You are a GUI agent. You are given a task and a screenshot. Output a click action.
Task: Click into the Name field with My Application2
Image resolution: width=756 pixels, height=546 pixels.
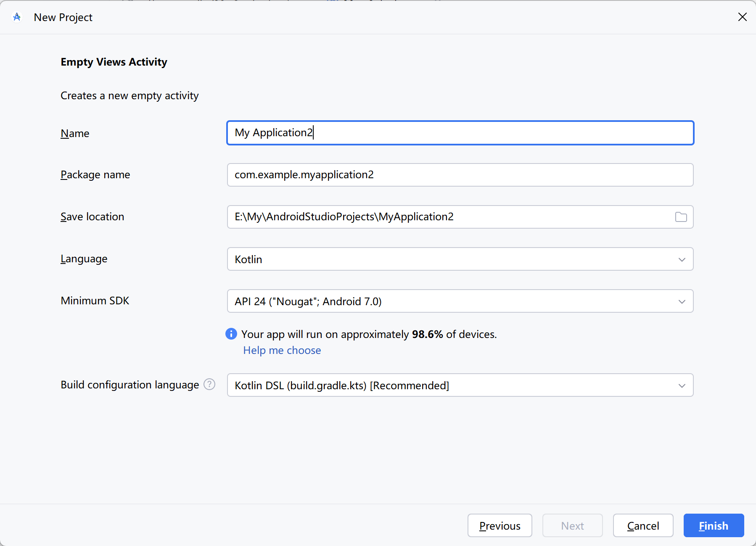pos(460,133)
